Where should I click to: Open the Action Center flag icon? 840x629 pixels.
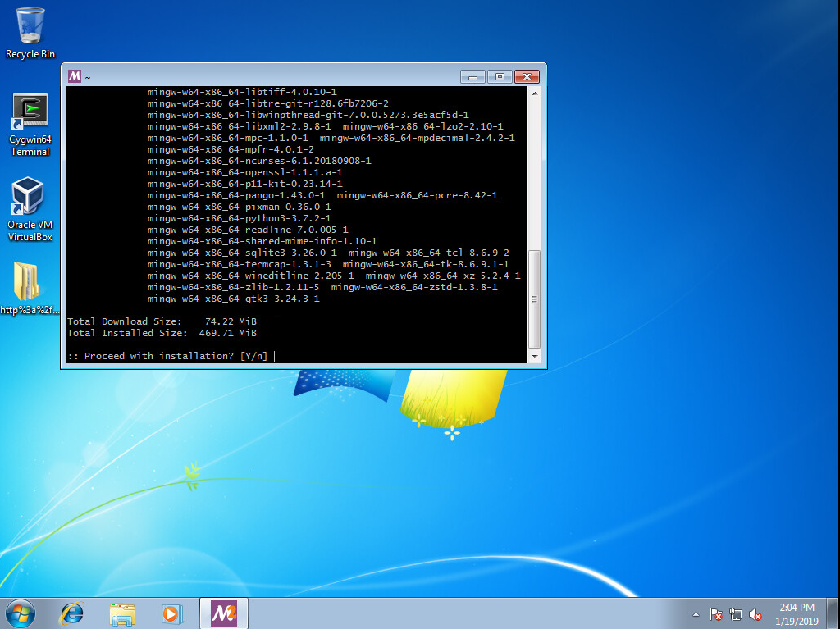tap(716, 614)
